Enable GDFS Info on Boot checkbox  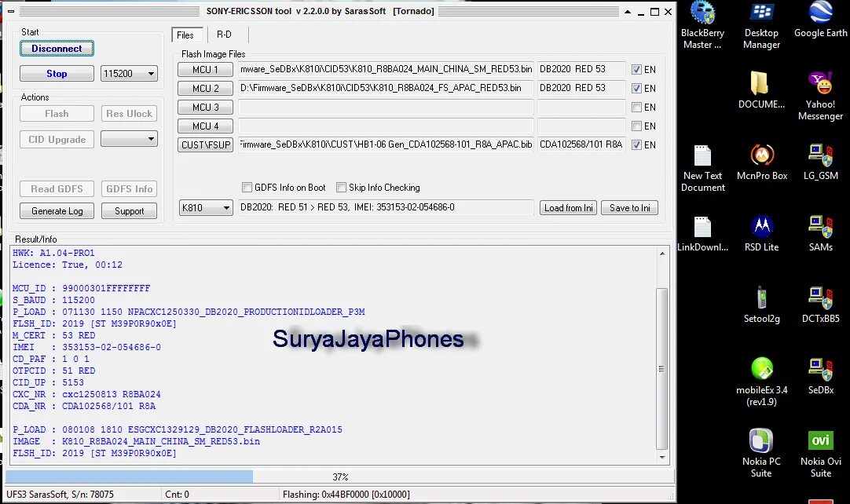247,188
